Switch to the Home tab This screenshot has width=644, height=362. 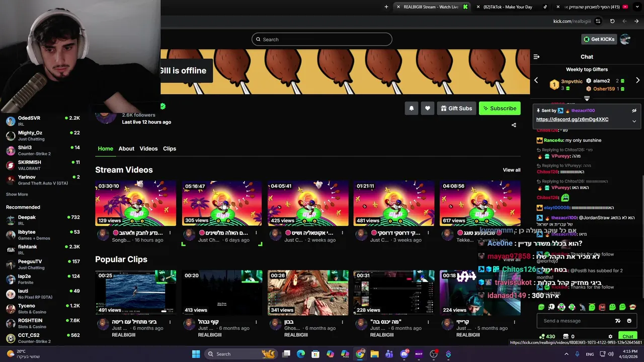(x=105, y=149)
